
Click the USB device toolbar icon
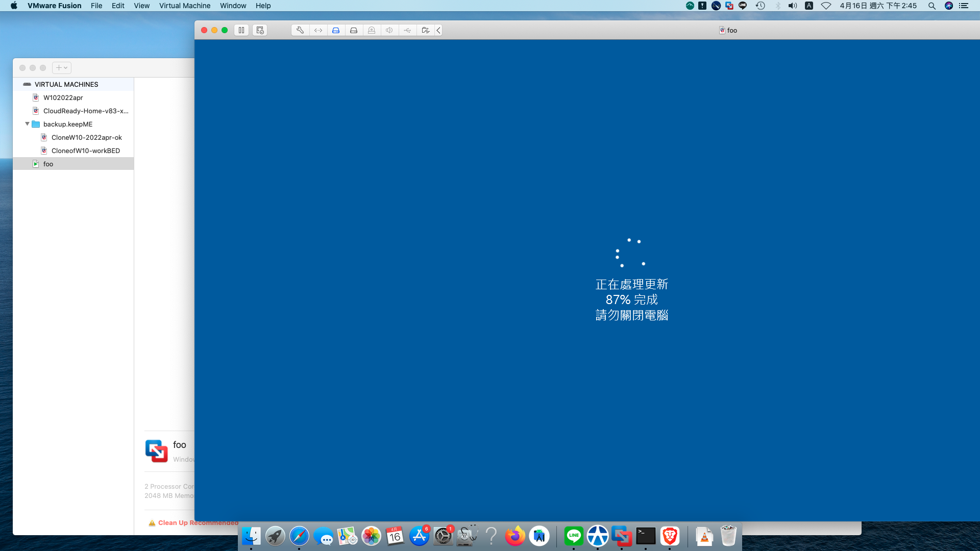(407, 30)
